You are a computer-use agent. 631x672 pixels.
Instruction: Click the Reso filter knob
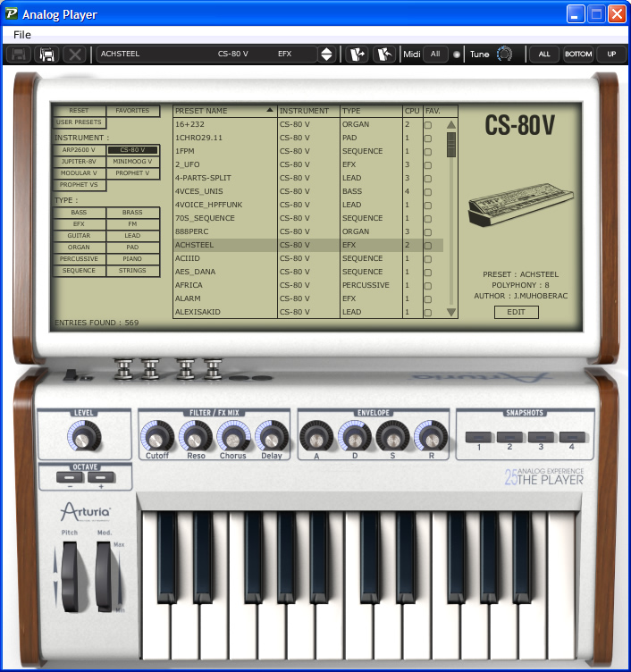point(195,436)
